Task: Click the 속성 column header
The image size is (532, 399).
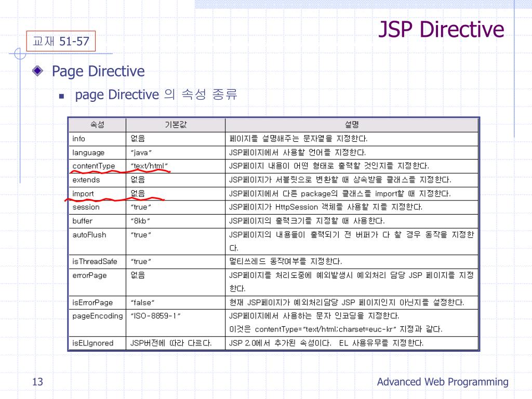Action: pyautogui.click(x=97, y=125)
